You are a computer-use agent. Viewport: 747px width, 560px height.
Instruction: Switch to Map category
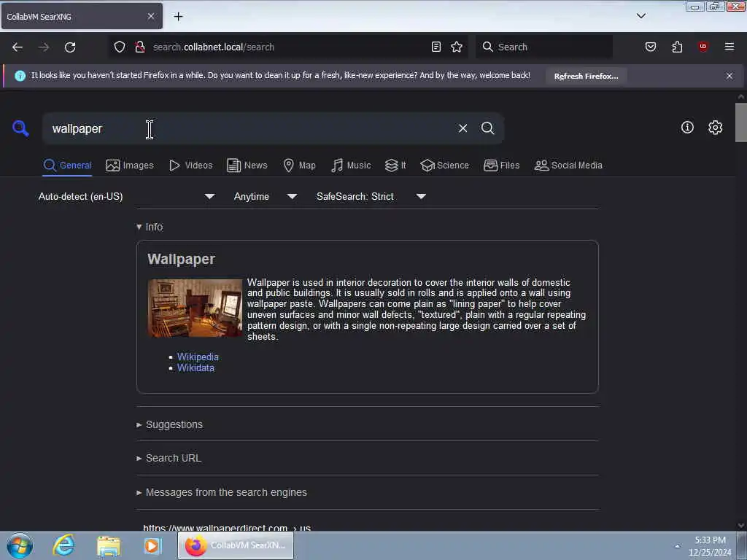[x=300, y=166]
